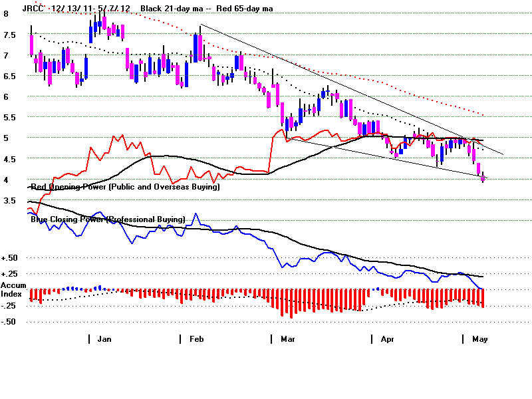Viewport: 532px width, 399px height.
Task: Click the last candlestick in May near 4
Action: point(483,177)
